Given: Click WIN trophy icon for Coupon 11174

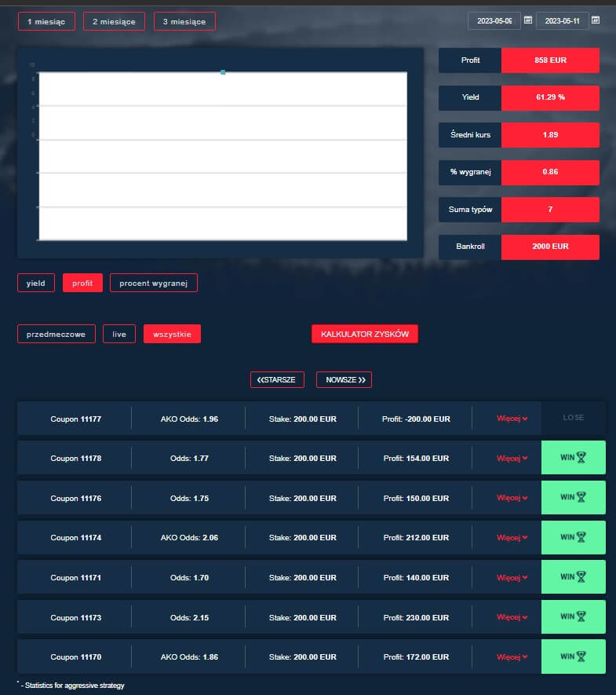Looking at the screenshot, I should coord(581,537).
